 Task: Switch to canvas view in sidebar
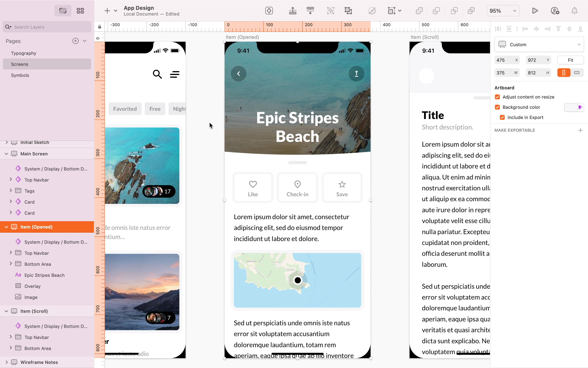point(63,11)
